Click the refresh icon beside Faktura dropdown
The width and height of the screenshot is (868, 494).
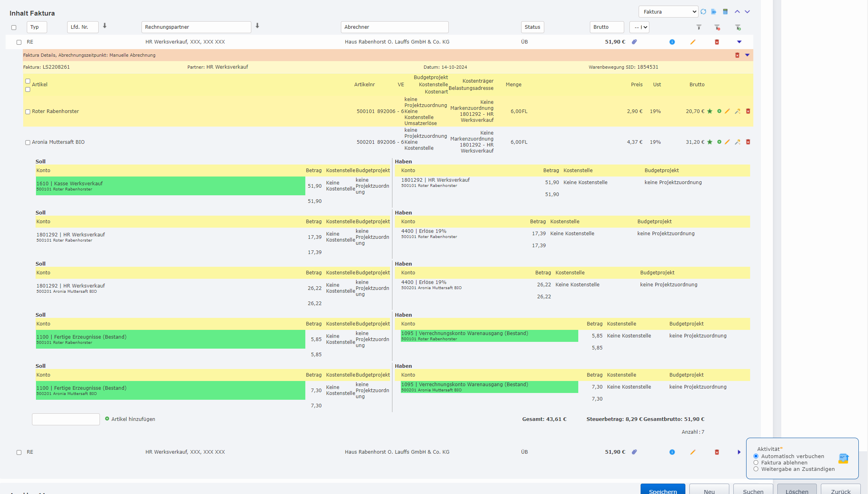[703, 12]
